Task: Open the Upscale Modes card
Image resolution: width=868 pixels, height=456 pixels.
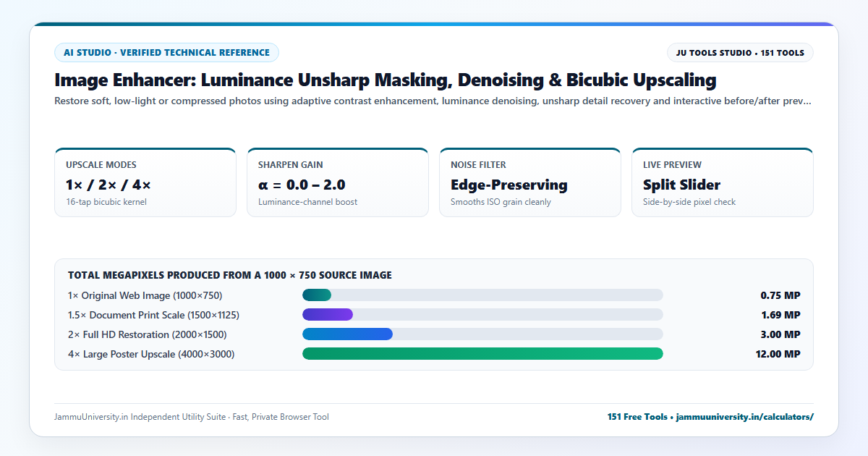Action: [145, 182]
